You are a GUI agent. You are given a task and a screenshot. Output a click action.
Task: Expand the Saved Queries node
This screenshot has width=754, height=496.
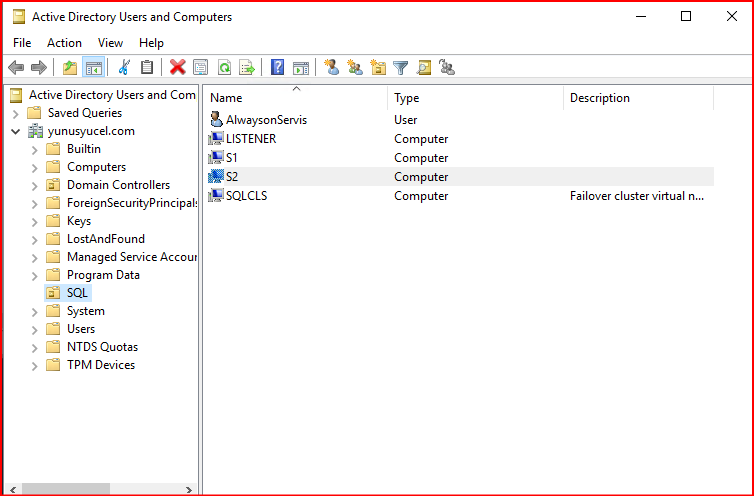[x=16, y=113]
